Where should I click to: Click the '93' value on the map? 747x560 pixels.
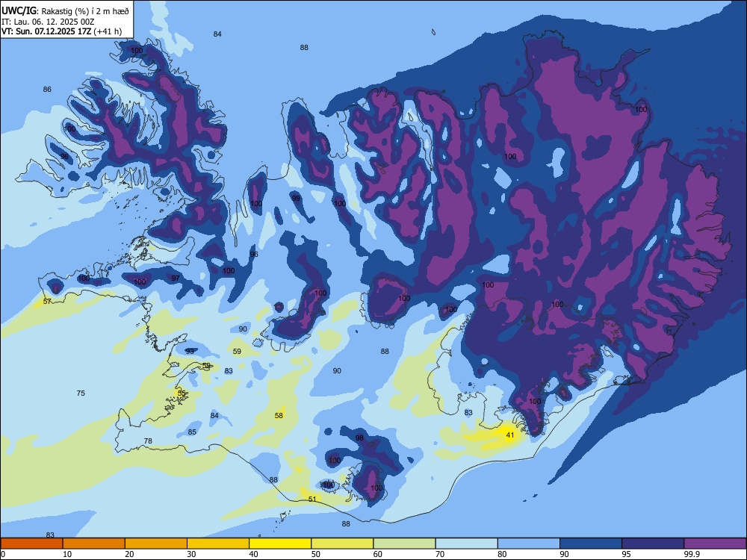click(x=190, y=351)
